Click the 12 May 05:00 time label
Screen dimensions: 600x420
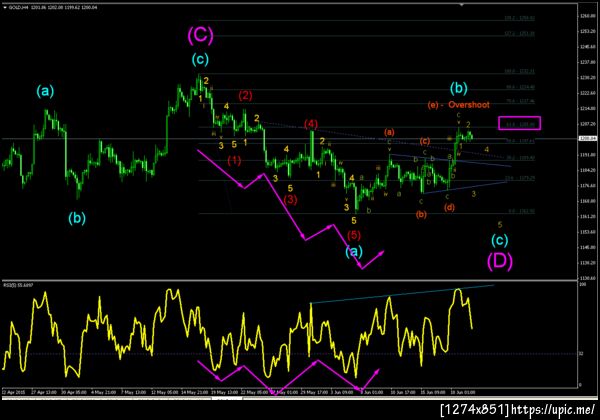(165, 392)
